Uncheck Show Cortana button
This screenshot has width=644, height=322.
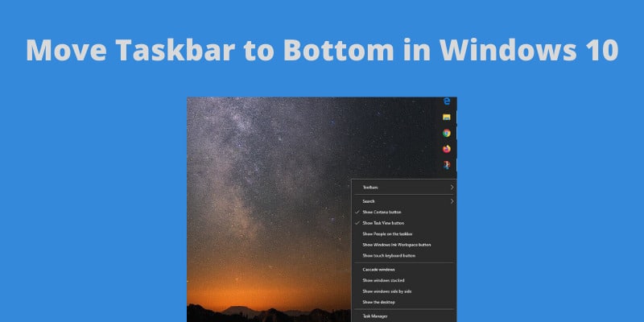[x=404, y=213]
